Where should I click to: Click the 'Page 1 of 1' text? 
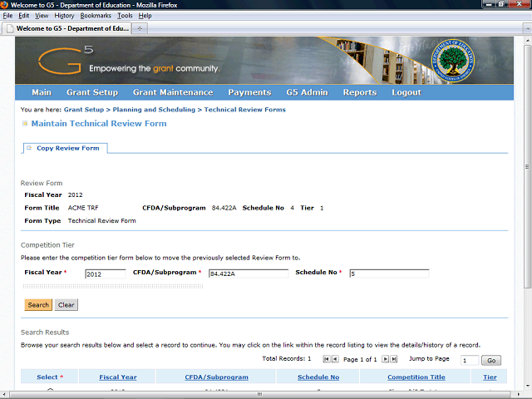[360, 359]
